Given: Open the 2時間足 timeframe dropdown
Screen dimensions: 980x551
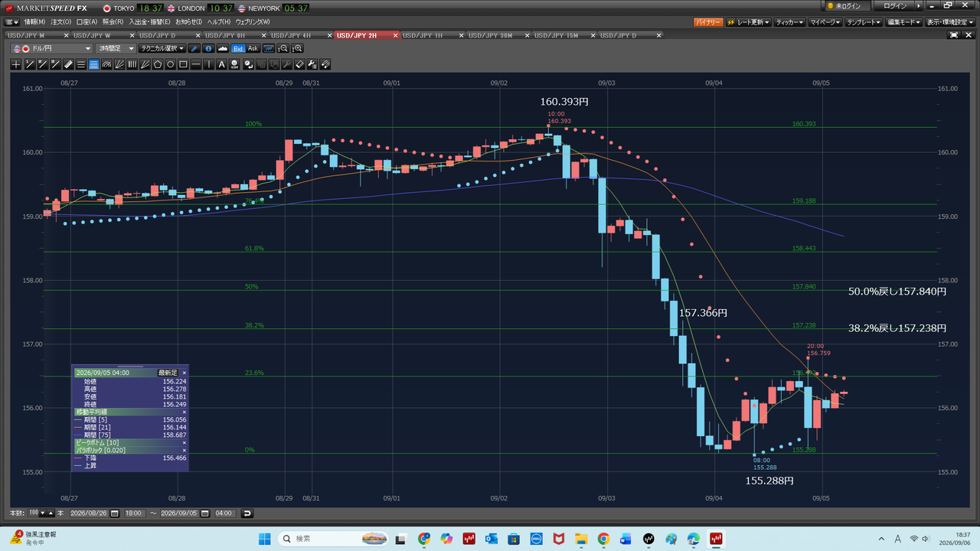Looking at the screenshot, I should click(116, 48).
